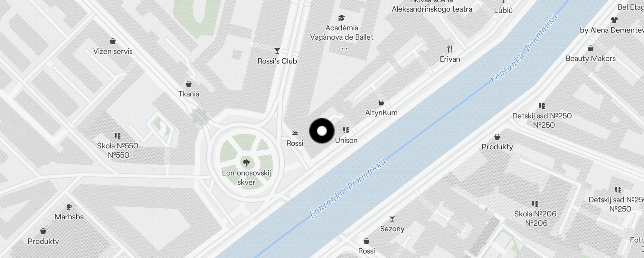The image size is (644, 258).
Task: Select the Aleksandrinskogo teatra label
Action: [432, 9]
